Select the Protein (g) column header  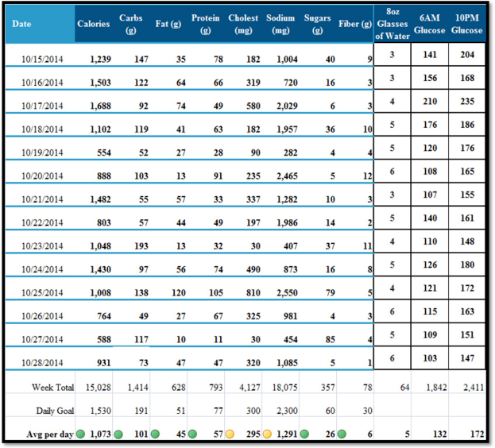tap(205, 24)
